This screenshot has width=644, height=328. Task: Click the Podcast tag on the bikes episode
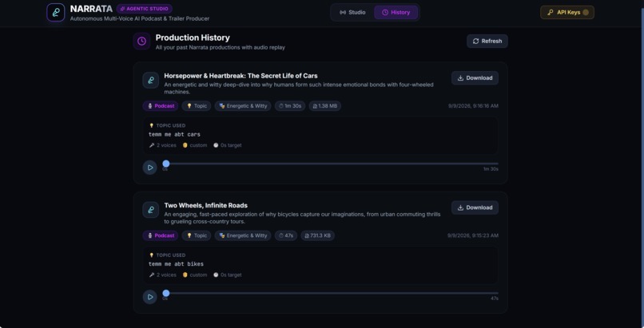pyautogui.click(x=161, y=235)
